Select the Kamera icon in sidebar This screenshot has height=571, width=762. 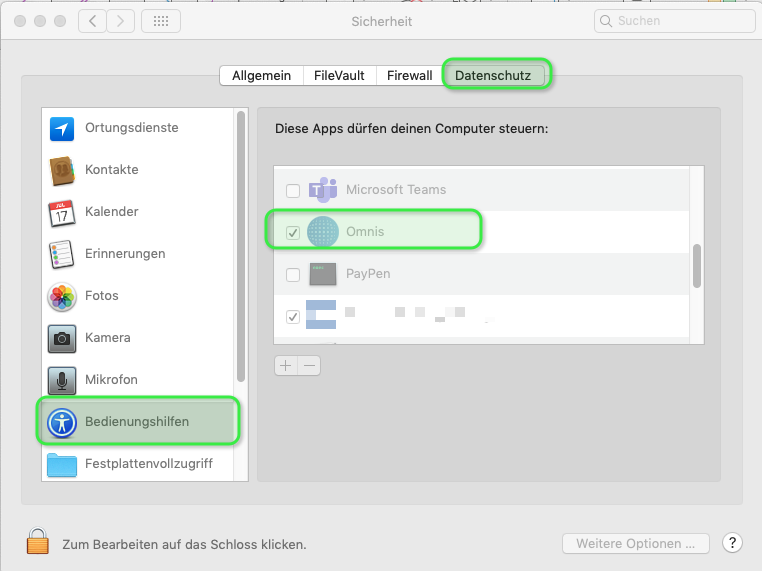[62, 339]
